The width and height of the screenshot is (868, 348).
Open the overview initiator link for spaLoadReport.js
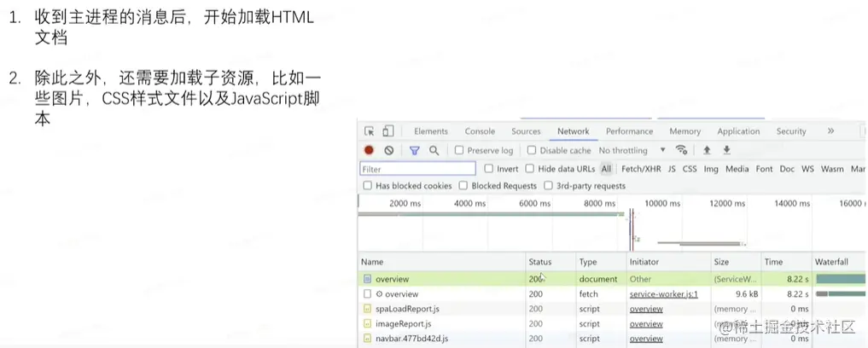point(646,309)
